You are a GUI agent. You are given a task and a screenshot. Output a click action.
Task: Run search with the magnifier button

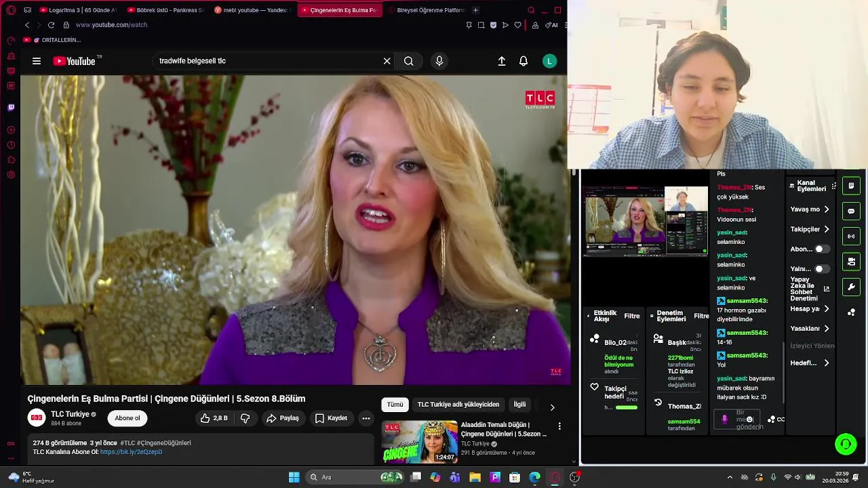tap(408, 61)
